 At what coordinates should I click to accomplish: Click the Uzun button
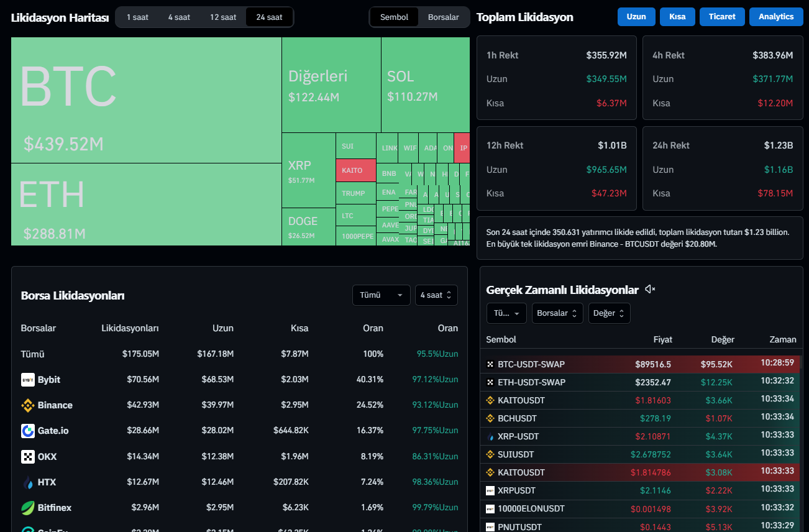coord(636,17)
